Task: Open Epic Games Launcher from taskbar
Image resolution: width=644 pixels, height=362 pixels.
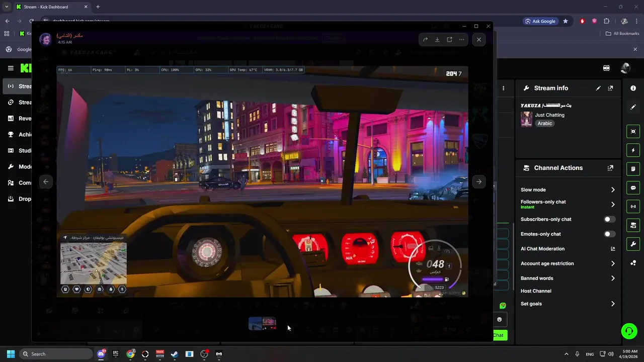Action: pos(116,354)
